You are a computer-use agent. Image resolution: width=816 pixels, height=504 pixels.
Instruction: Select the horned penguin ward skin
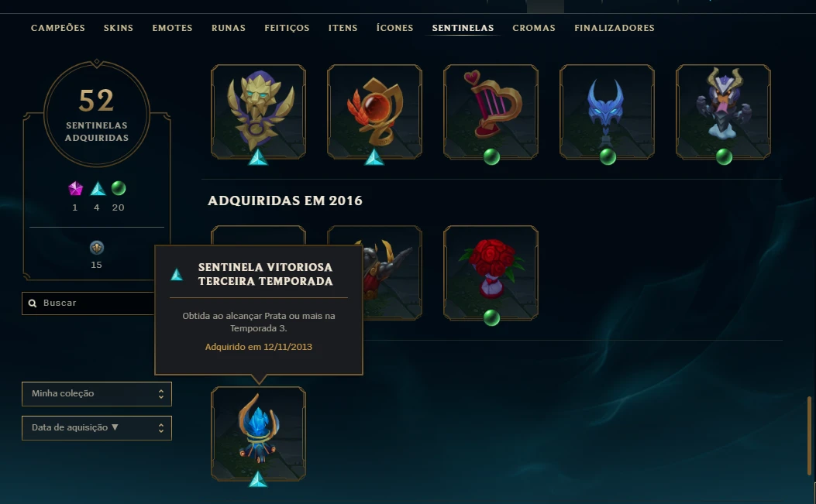pyautogui.click(x=723, y=111)
